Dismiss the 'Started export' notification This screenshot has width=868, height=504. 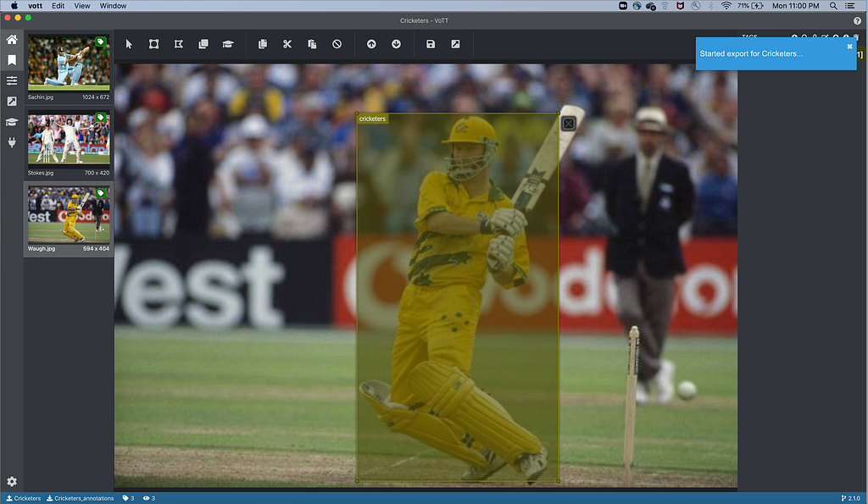pyautogui.click(x=849, y=47)
